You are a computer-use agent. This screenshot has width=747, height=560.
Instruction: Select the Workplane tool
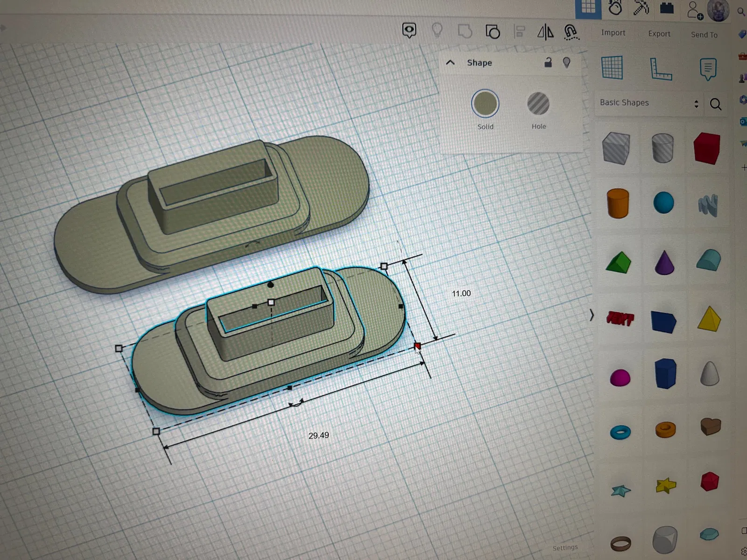pyautogui.click(x=612, y=68)
